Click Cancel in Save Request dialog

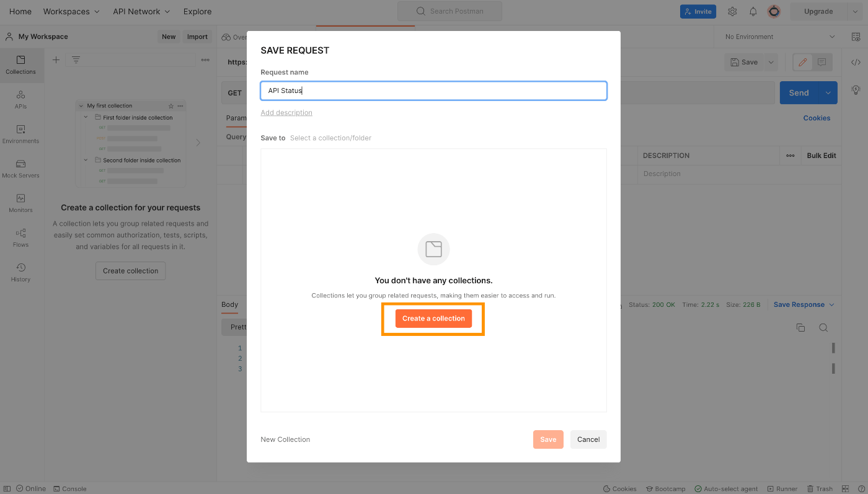click(x=588, y=439)
